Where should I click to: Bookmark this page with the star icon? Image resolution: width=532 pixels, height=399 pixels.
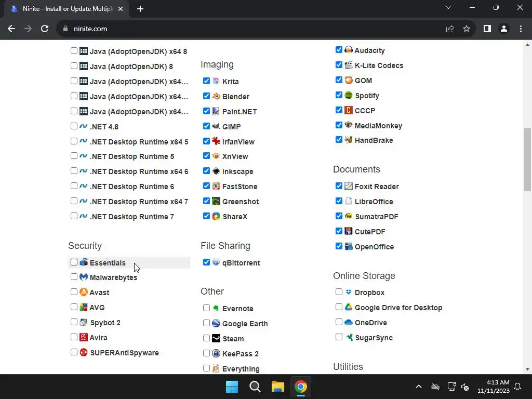(x=467, y=29)
